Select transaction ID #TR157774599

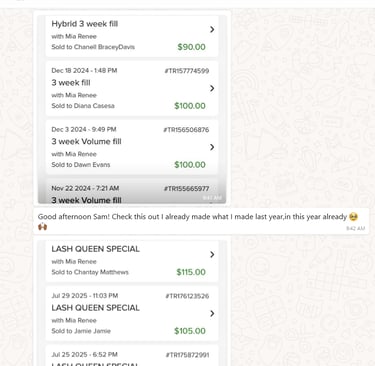click(x=187, y=71)
